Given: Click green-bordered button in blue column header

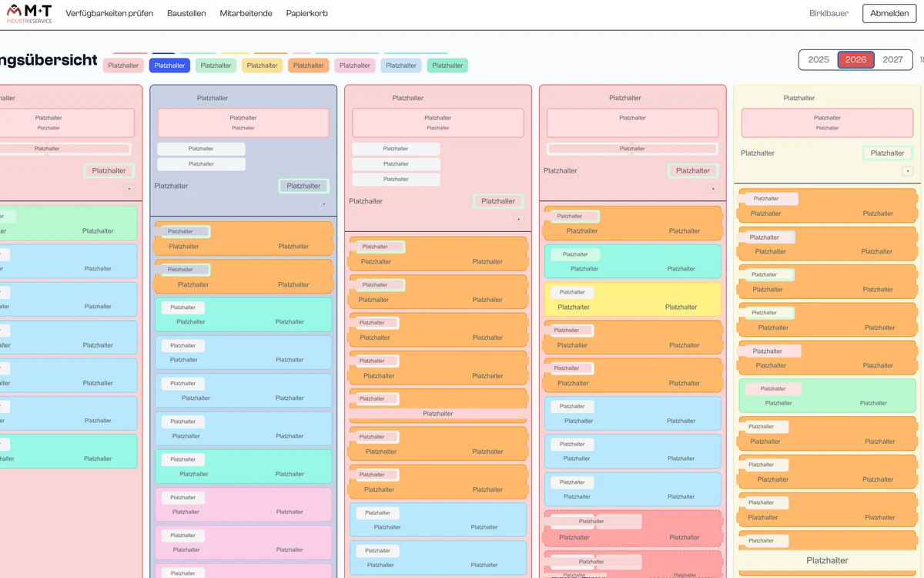Looking at the screenshot, I should coord(303,186).
